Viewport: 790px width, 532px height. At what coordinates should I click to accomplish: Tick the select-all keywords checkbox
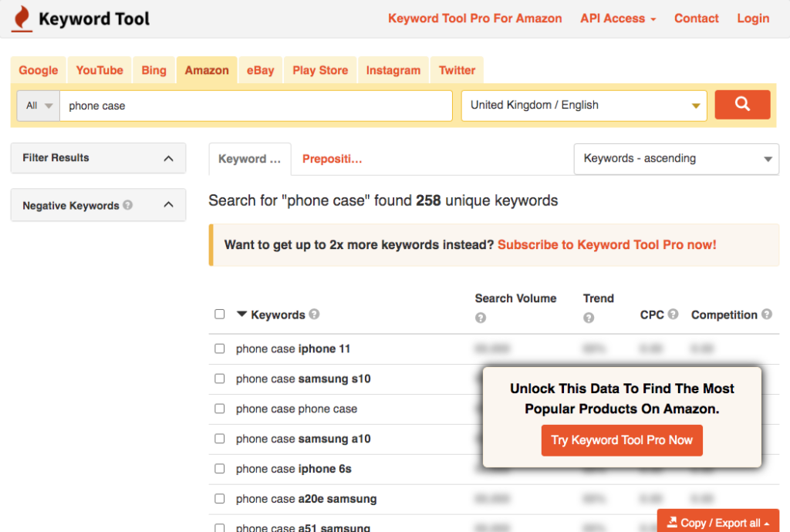[220, 314]
